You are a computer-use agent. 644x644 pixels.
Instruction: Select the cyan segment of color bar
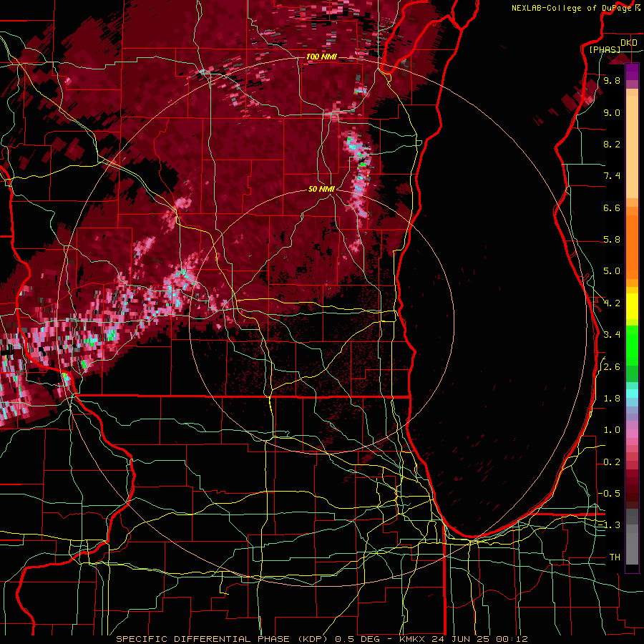click(x=632, y=394)
